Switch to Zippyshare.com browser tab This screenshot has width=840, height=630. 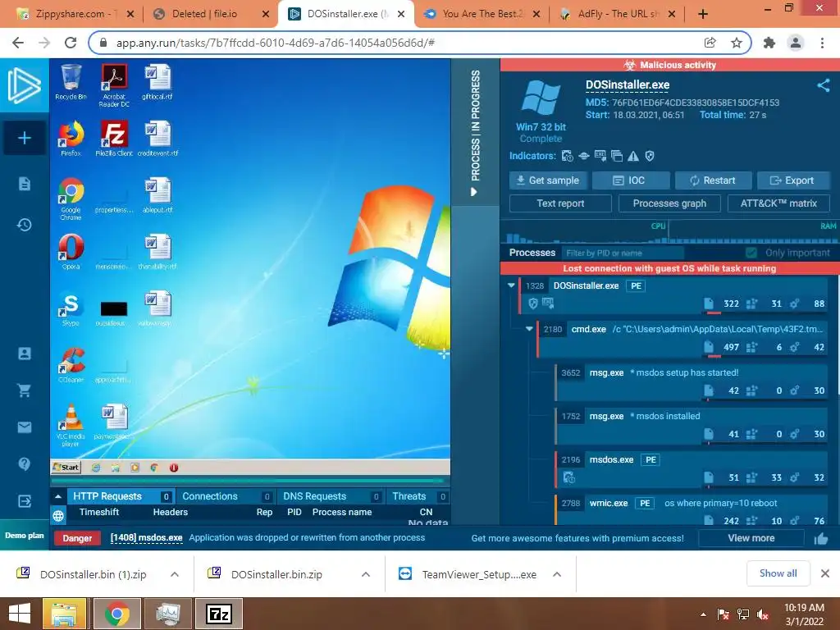[75, 14]
